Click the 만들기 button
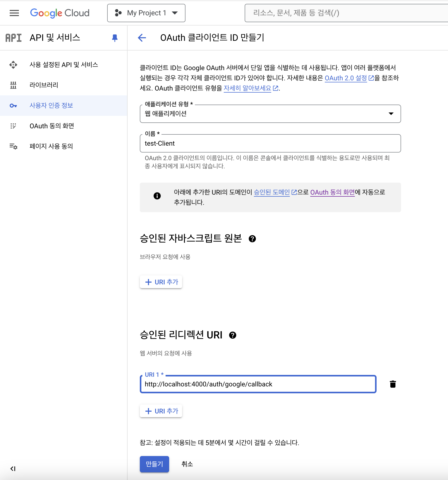 coord(154,464)
